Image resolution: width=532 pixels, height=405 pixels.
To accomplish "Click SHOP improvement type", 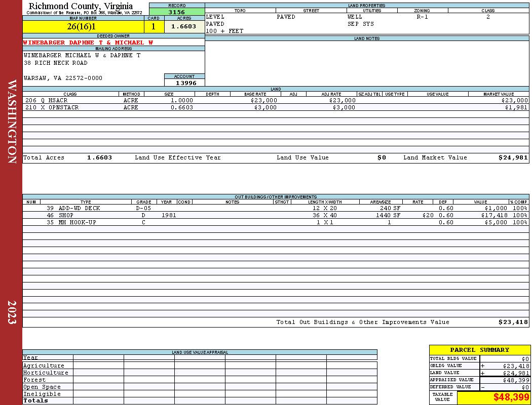I will click(x=66, y=215).
